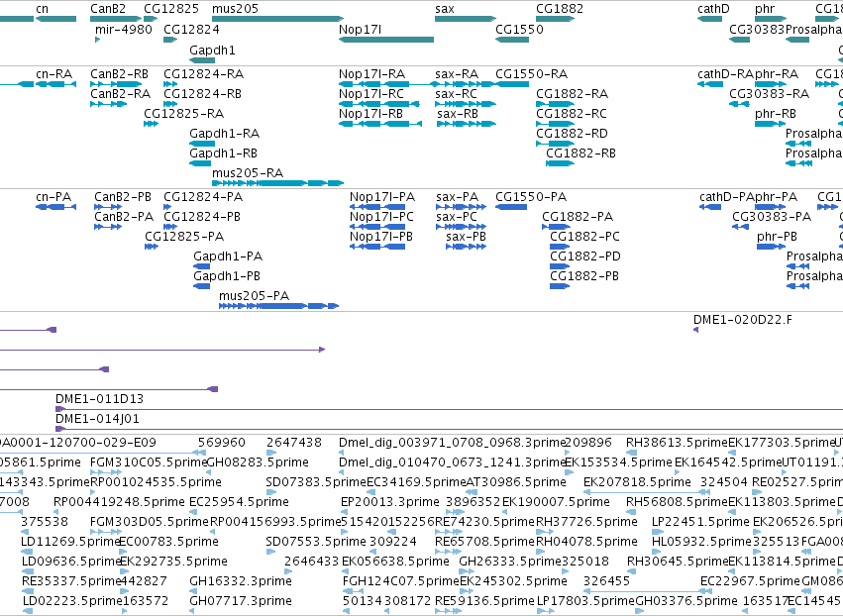Screen dimensions: 843x616
Task: Click transcript CG12824-RB label
Action: coord(203,93)
